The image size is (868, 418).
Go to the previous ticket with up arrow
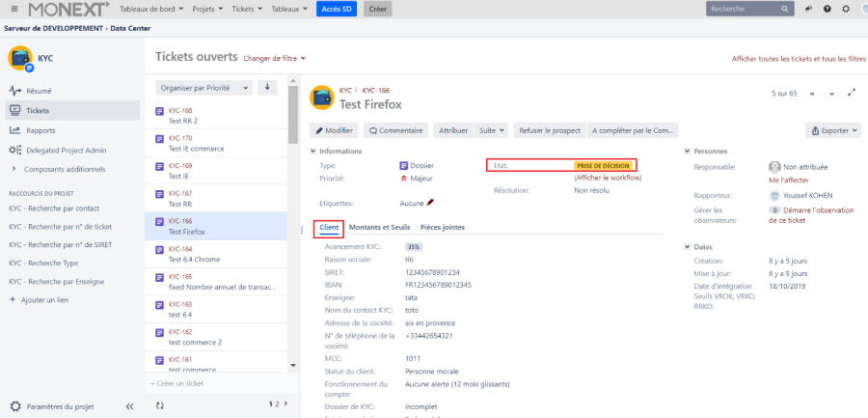(811, 94)
